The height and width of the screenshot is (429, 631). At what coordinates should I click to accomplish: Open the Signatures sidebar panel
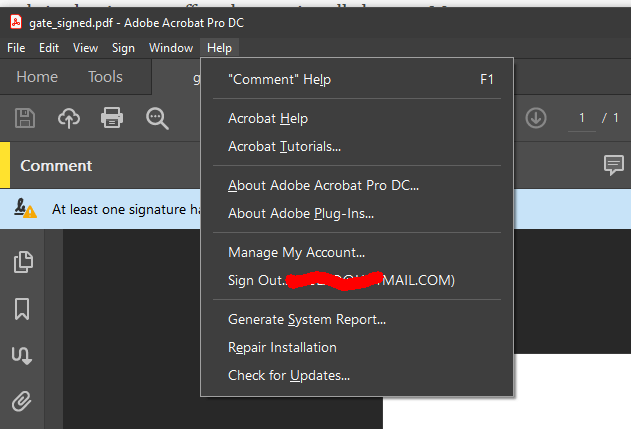point(22,355)
